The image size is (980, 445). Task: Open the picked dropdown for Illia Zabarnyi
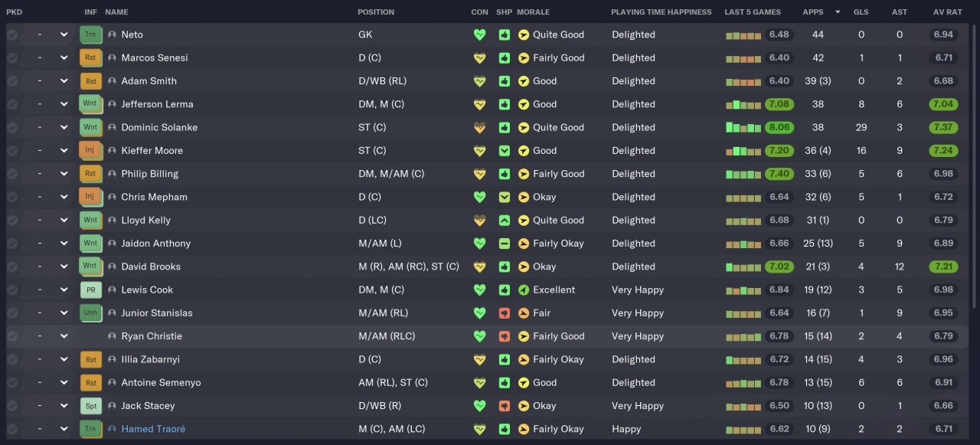tap(64, 359)
